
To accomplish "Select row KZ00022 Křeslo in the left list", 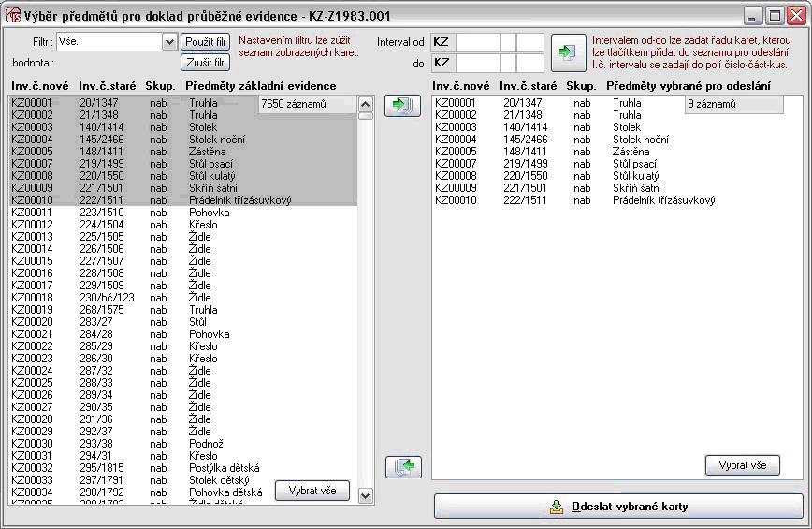I will coord(182,346).
